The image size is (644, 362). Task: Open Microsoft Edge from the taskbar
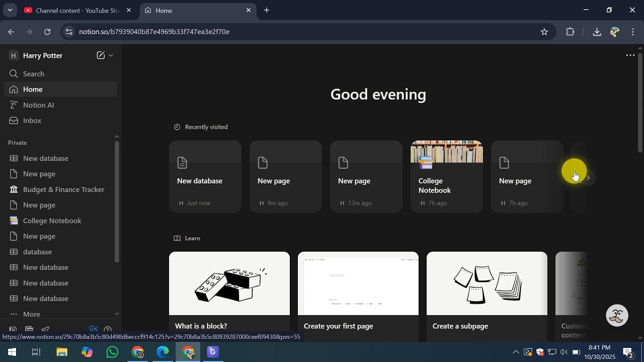[x=163, y=352]
